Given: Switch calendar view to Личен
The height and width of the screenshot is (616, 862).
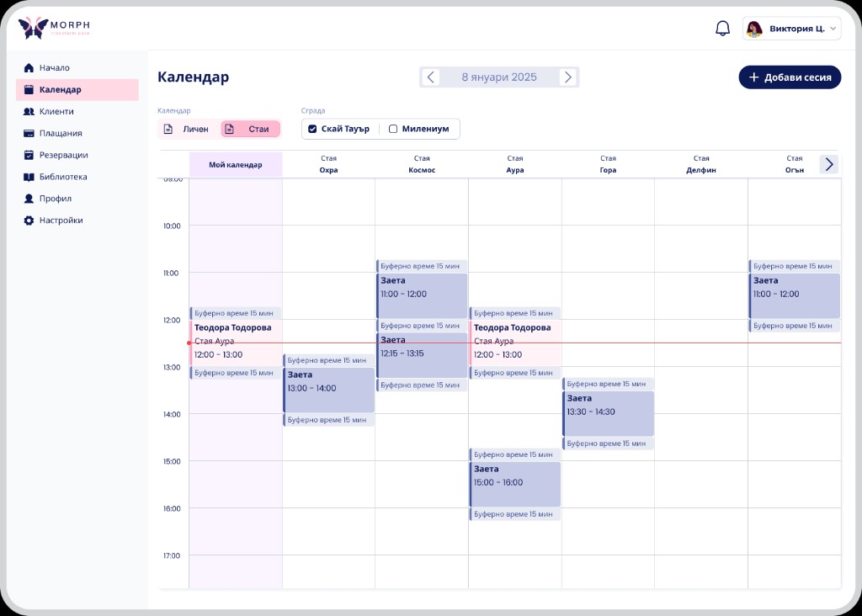Looking at the screenshot, I should tap(189, 129).
